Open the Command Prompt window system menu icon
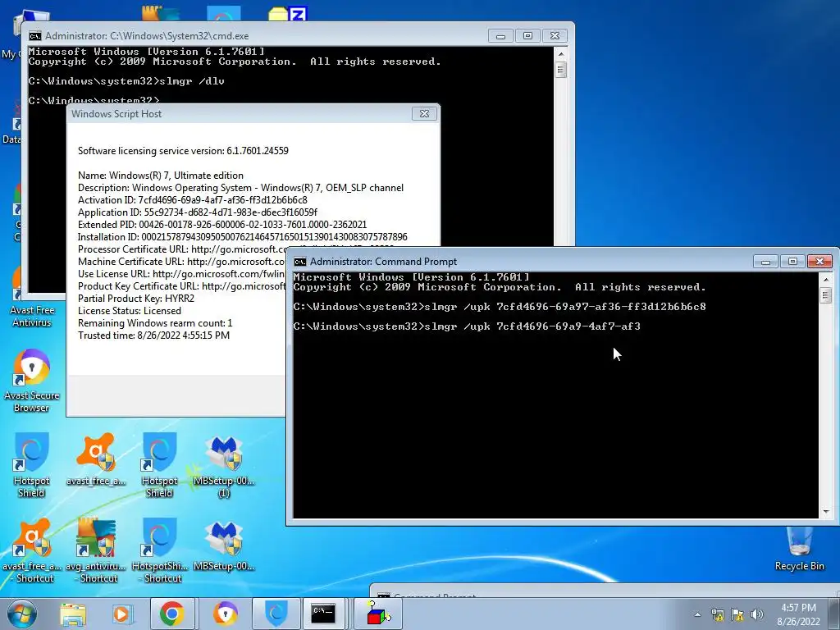This screenshot has width=840, height=630. tap(300, 262)
